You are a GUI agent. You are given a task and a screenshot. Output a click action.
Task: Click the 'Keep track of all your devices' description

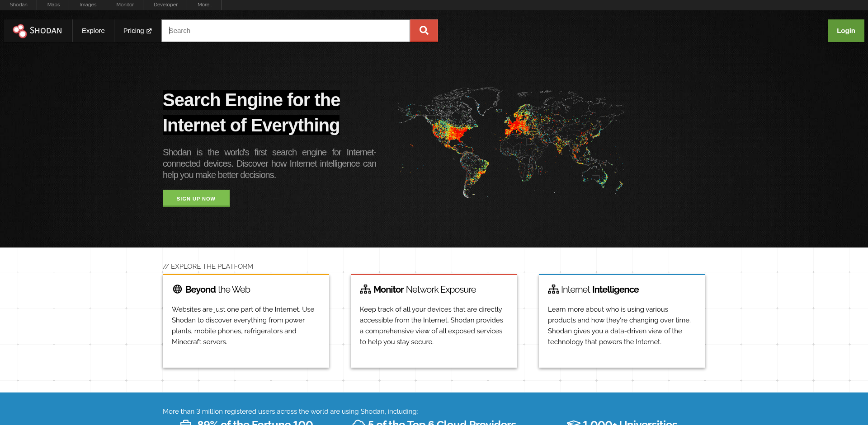click(431, 326)
